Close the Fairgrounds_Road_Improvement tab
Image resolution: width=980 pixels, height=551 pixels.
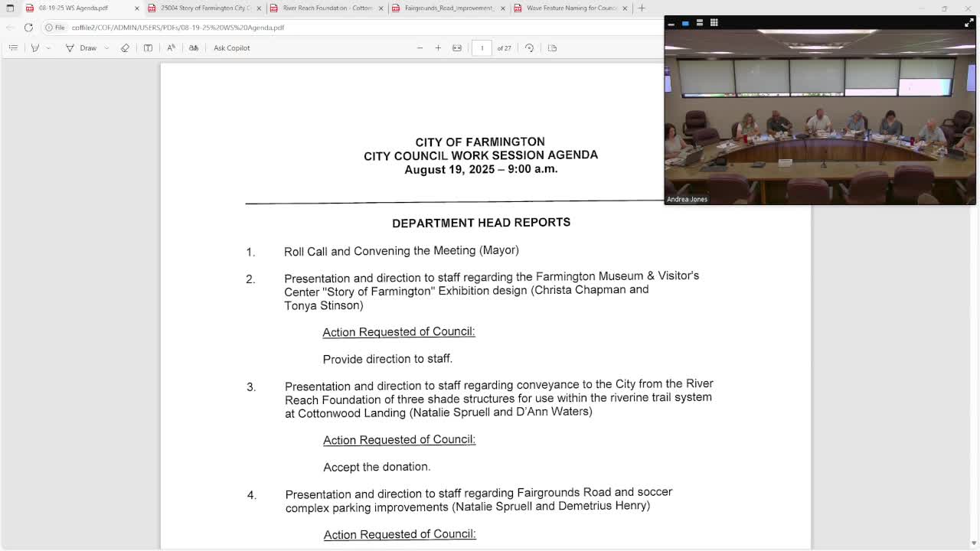pyautogui.click(x=503, y=8)
